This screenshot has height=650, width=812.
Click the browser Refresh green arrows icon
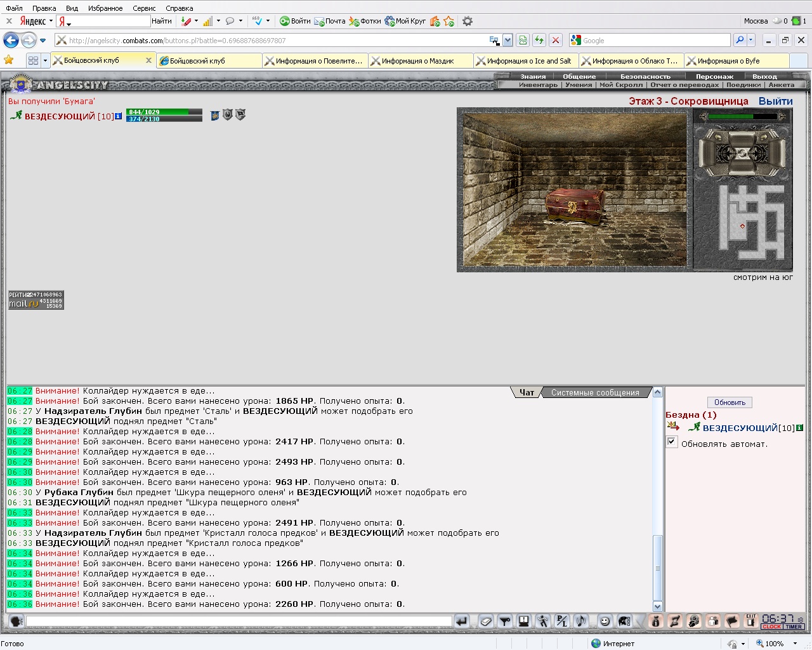[x=539, y=40]
